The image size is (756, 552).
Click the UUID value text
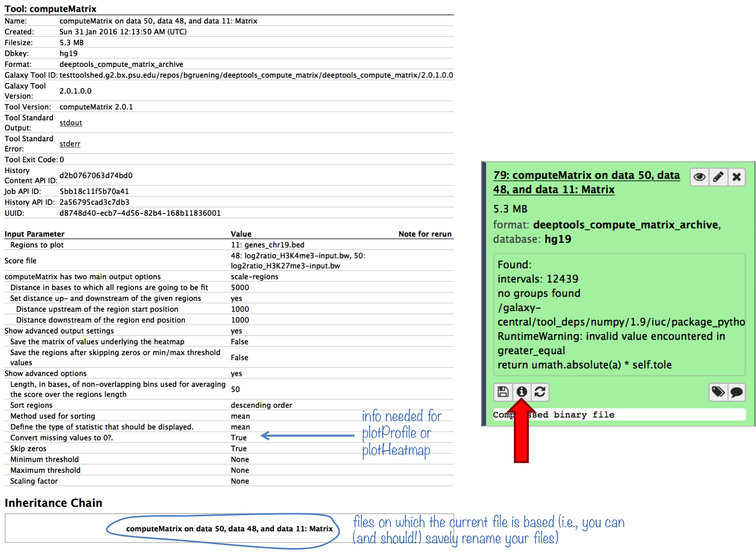[140, 213]
